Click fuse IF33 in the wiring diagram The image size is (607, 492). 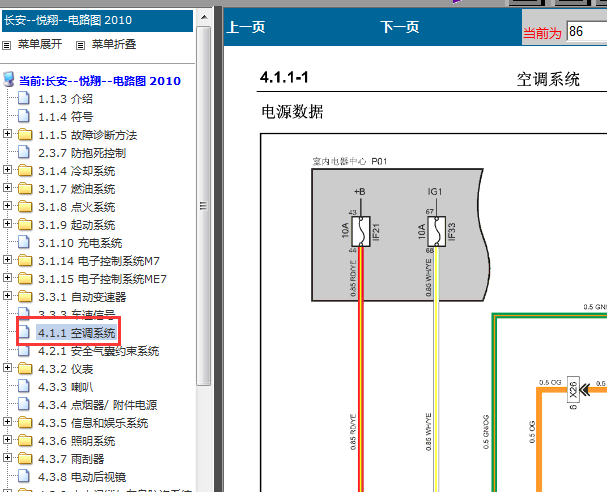[437, 231]
